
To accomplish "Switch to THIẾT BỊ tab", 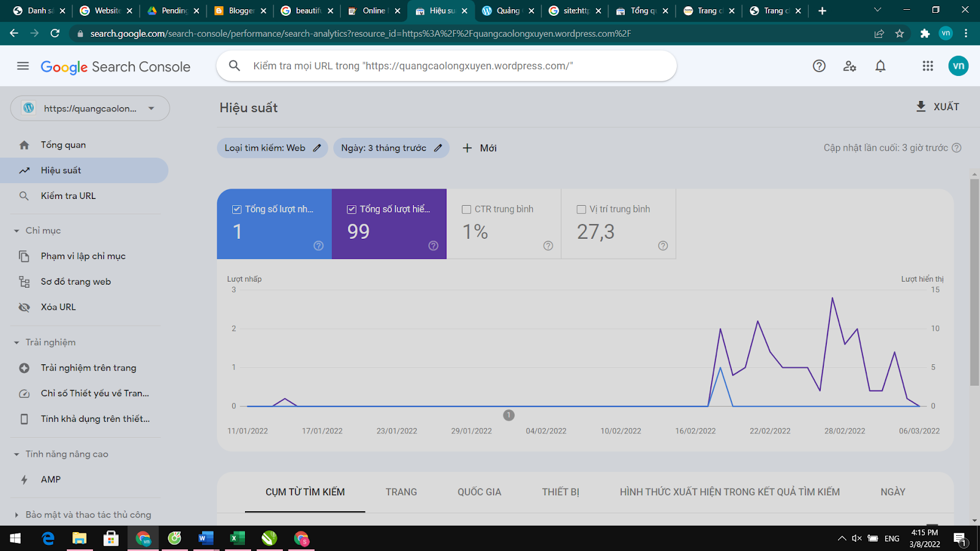I will pos(560,492).
